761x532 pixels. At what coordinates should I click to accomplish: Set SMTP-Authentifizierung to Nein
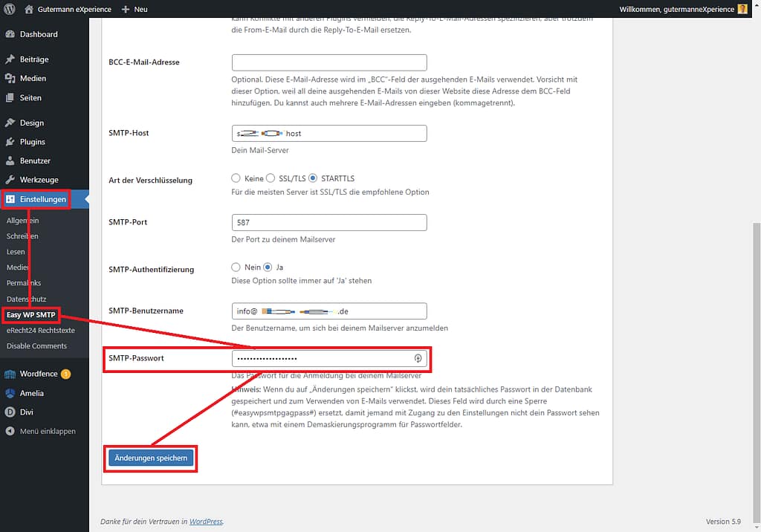(236, 267)
